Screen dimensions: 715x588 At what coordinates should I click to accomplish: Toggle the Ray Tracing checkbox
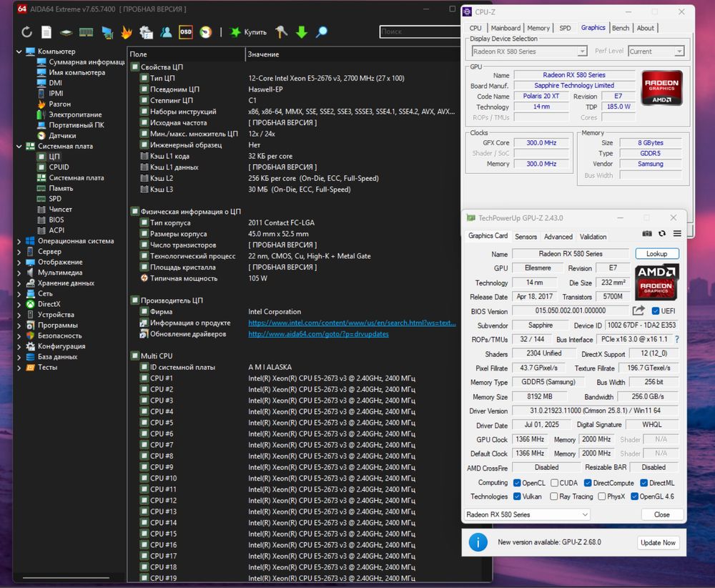(x=554, y=496)
